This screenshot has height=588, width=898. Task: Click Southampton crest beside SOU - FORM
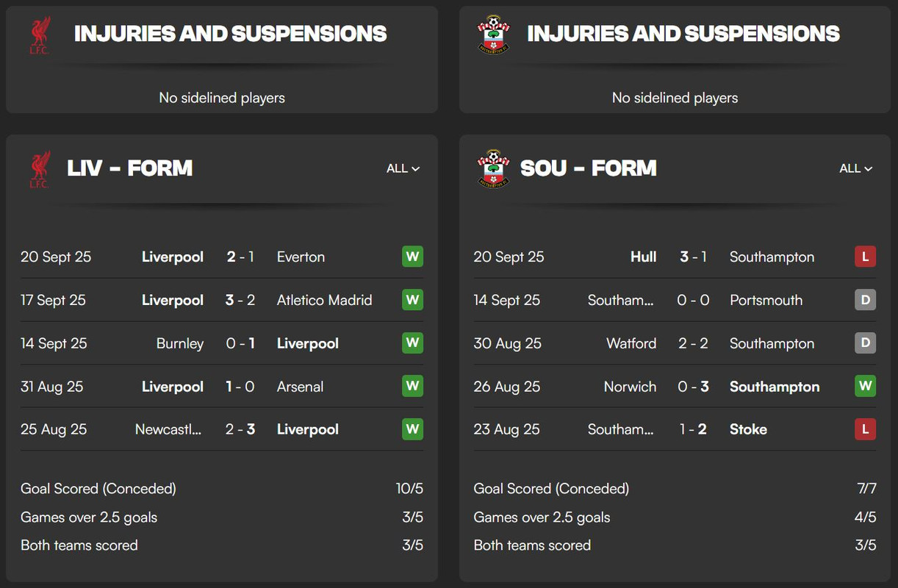click(x=493, y=169)
